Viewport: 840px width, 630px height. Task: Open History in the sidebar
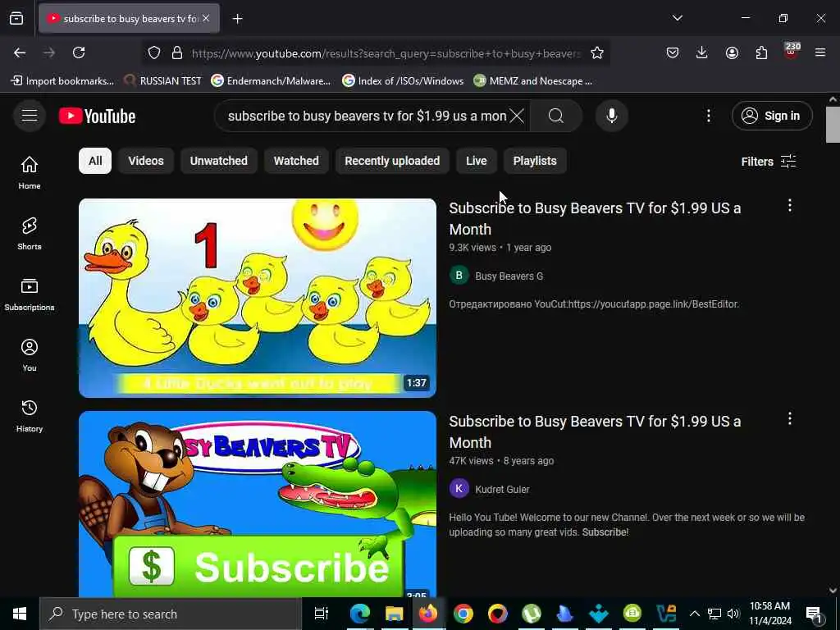30,416
